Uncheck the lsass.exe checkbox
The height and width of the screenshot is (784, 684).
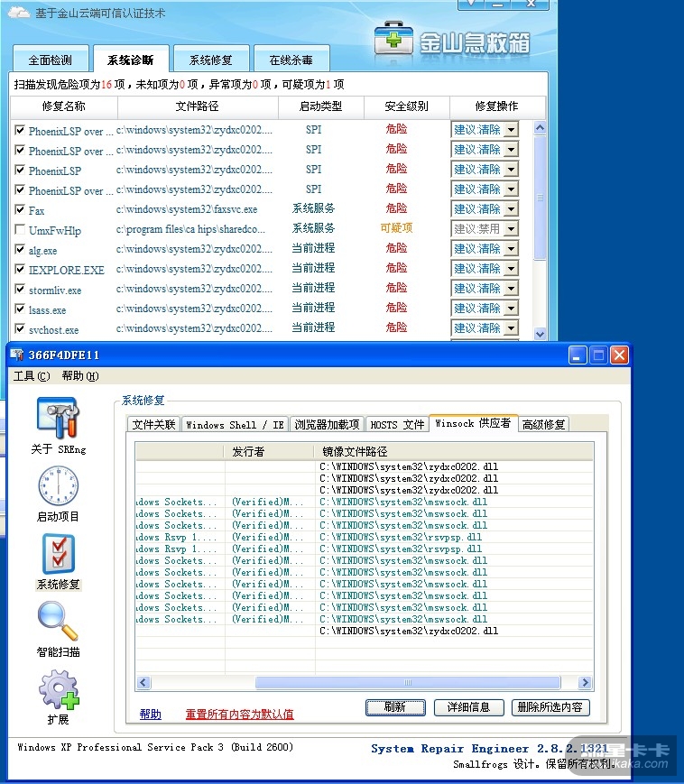[x=20, y=309]
